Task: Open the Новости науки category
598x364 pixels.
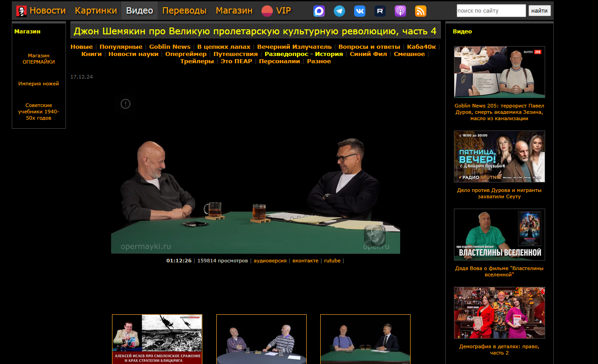Action: click(x=133, y=54)
